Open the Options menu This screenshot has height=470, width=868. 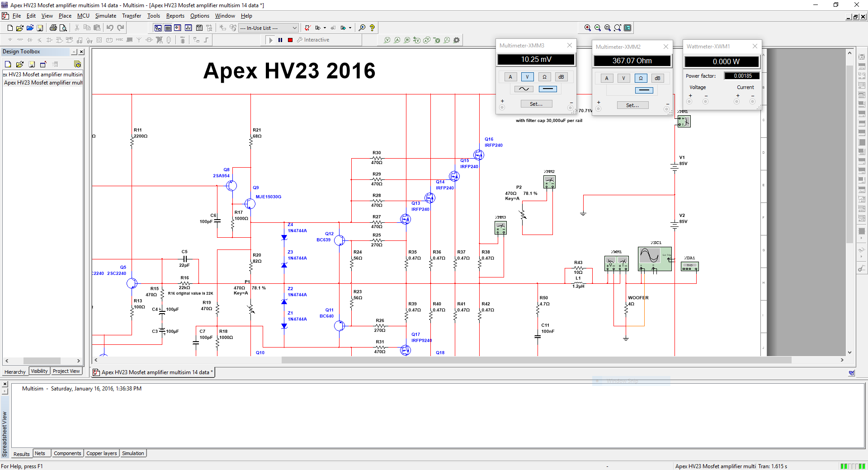[x=200, y=16]
